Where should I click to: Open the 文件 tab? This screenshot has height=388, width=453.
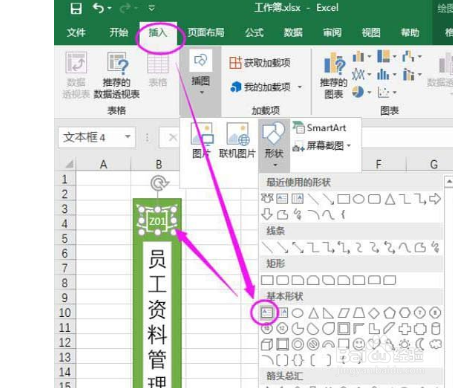[76, 33]
